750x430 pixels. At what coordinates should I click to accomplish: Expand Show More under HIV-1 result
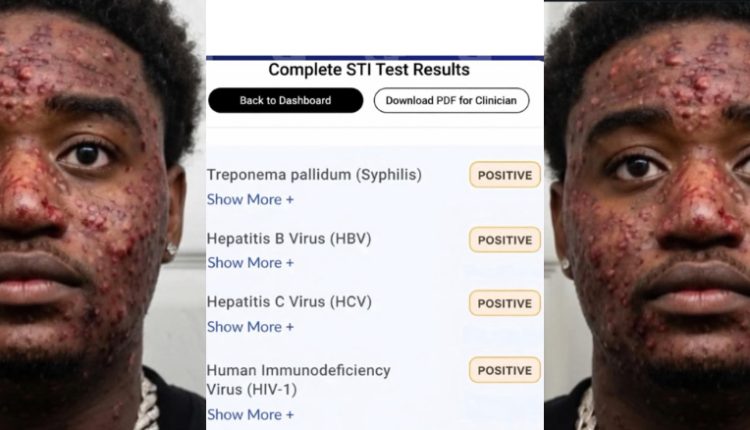250,414
